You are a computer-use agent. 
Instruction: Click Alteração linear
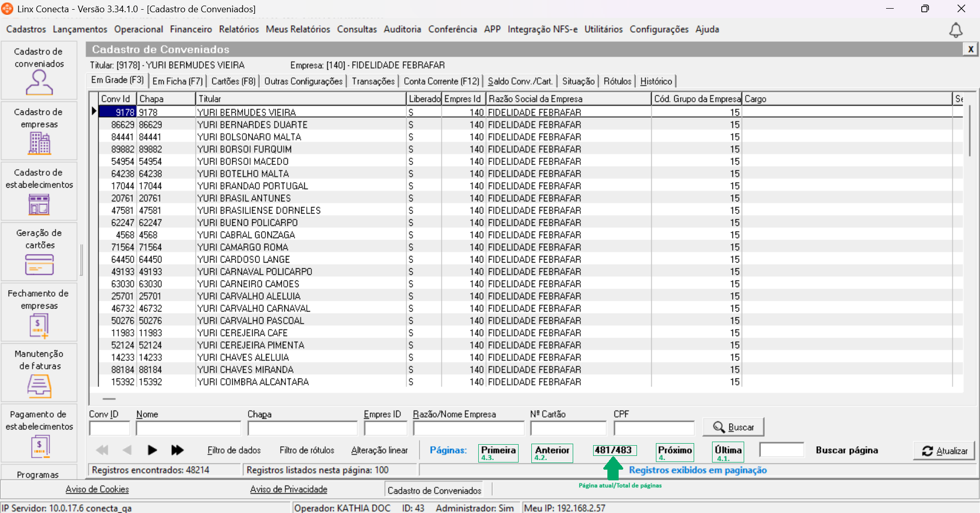pos(379,450)
